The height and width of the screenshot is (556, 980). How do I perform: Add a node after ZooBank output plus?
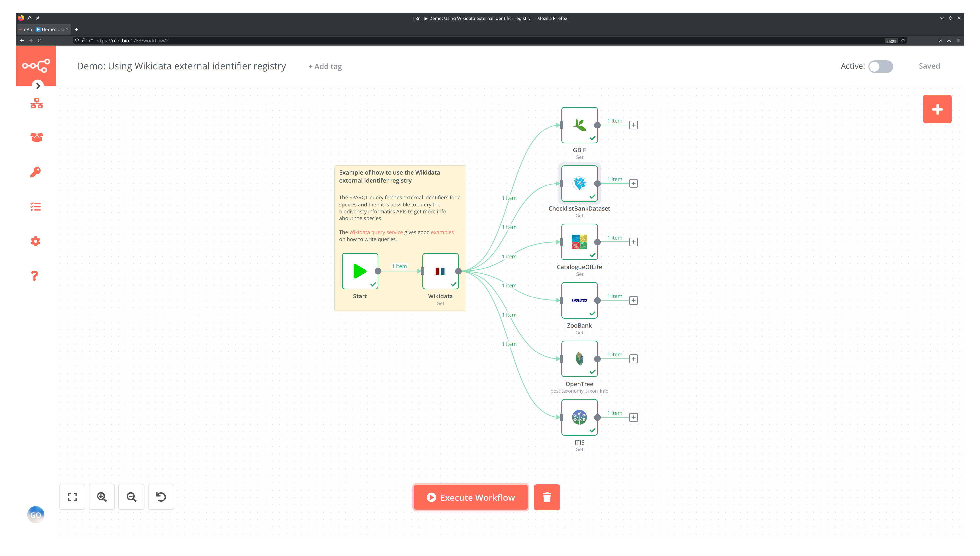(633, 300)
